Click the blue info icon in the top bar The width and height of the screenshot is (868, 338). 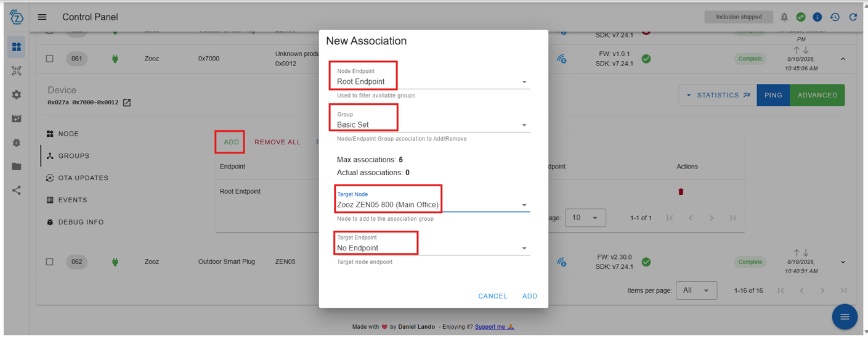817,17
